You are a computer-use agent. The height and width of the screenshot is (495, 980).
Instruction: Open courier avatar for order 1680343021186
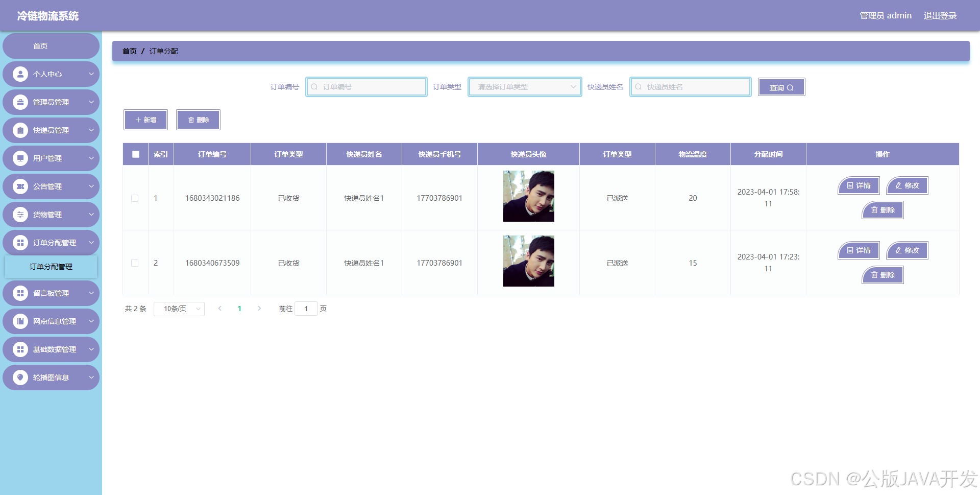pos(529,196)
